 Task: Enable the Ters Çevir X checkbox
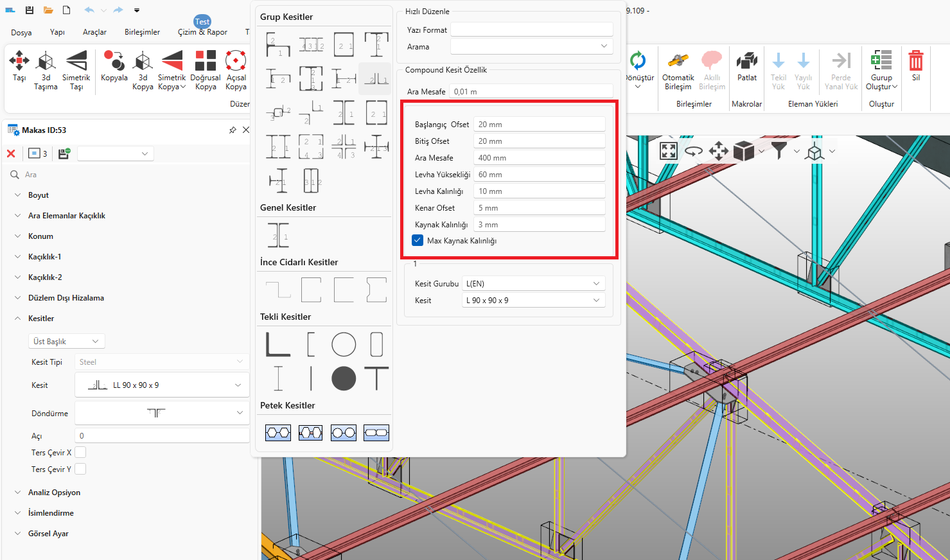(80, 452)
